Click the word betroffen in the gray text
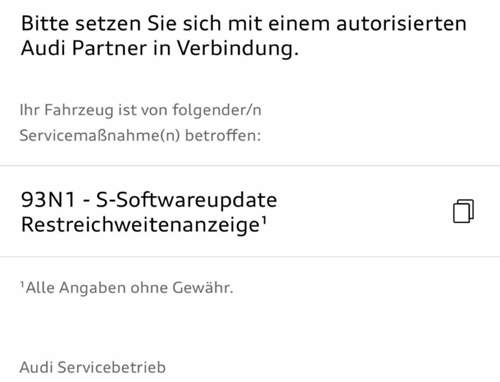The height and width of the screenshot is (382, 500). pos(223,136)
